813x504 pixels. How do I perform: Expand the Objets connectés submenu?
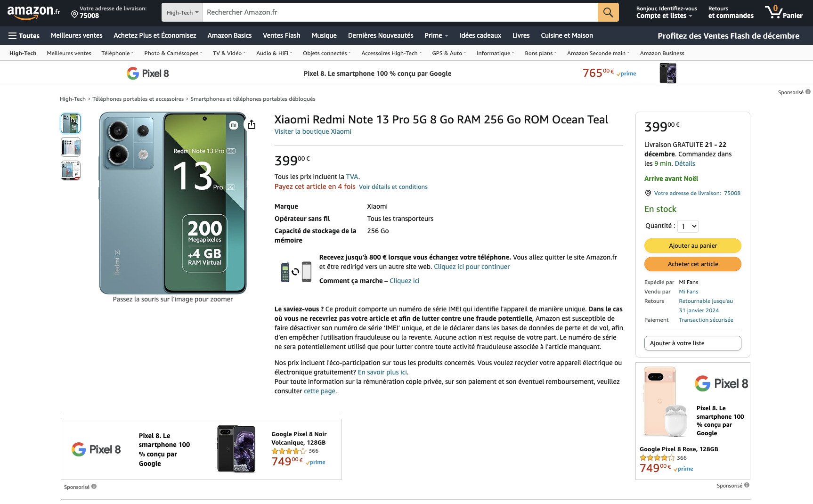[327, 53]
